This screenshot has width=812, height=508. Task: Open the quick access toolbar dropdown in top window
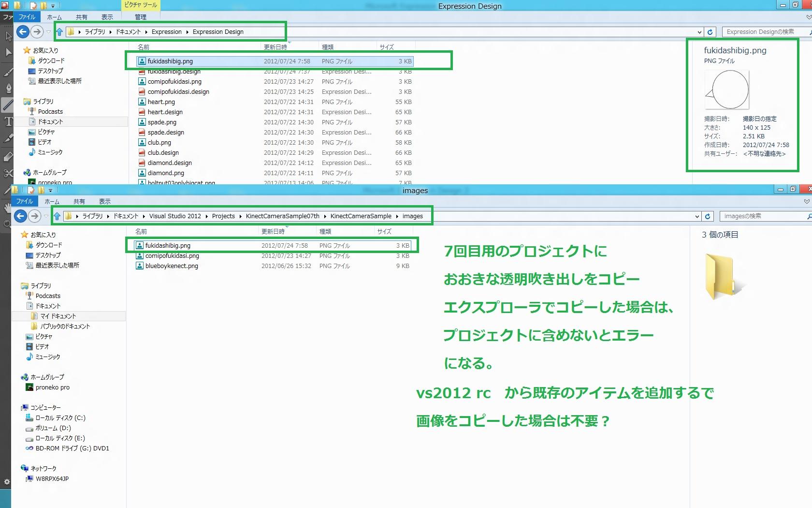(53, 6)
